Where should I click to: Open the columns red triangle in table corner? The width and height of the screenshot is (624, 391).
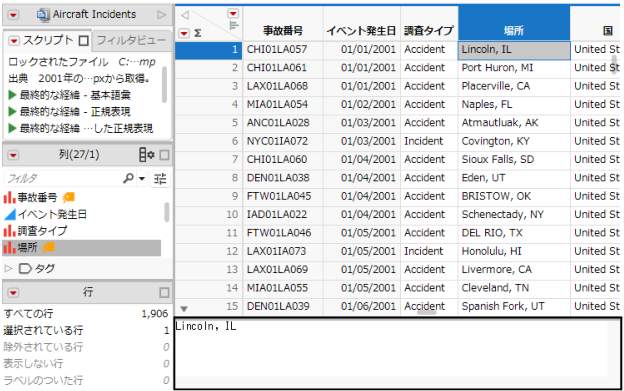click(x=233, y=14)
